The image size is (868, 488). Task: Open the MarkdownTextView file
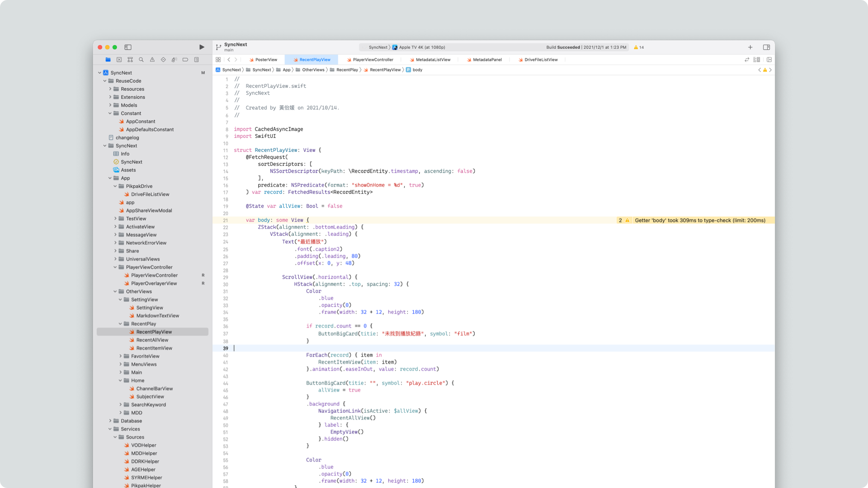click(154, 316)
